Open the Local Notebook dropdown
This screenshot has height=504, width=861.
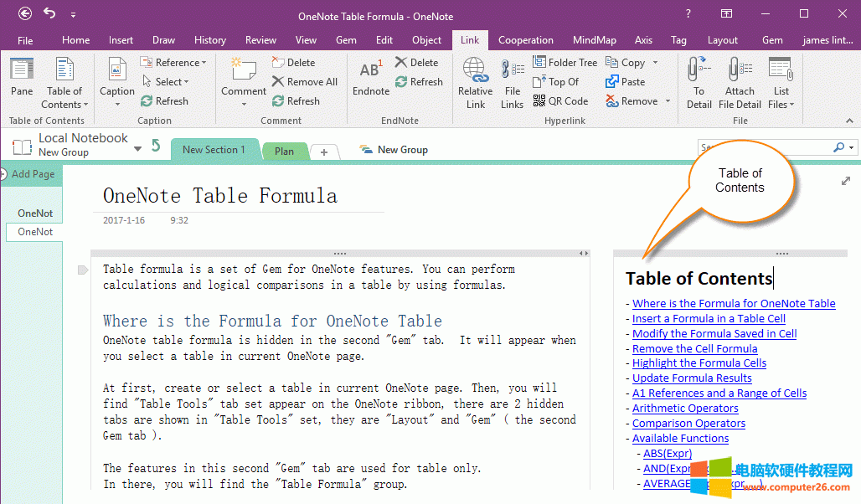tap(137, 149)
